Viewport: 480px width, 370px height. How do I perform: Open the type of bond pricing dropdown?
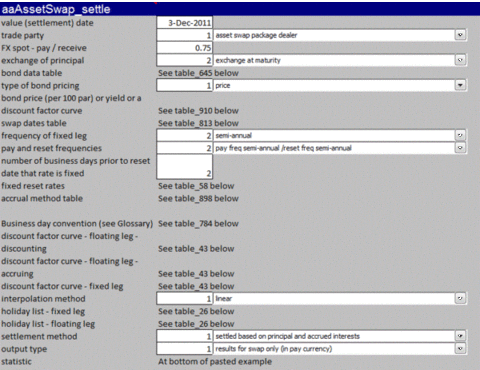click(x=460, y=85)
